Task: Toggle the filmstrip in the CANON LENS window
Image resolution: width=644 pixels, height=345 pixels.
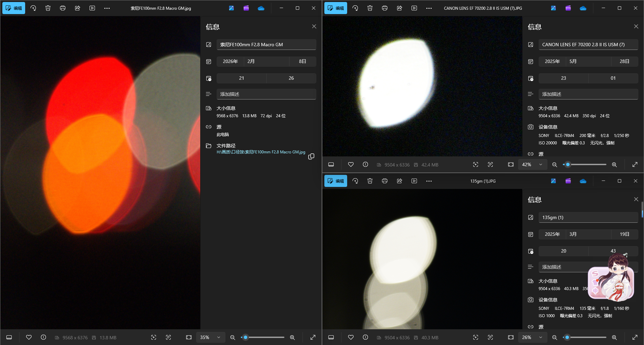Action: [331, 165]
